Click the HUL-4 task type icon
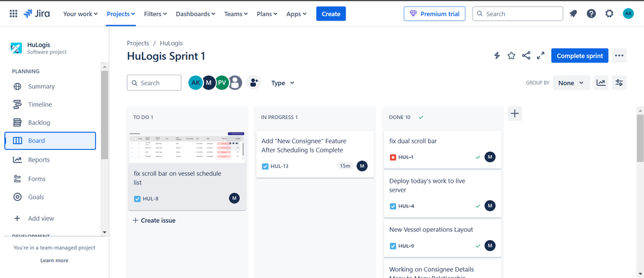The height and width of the screenshot is (278, 644). pyautogui.click(x=393, y=206)
